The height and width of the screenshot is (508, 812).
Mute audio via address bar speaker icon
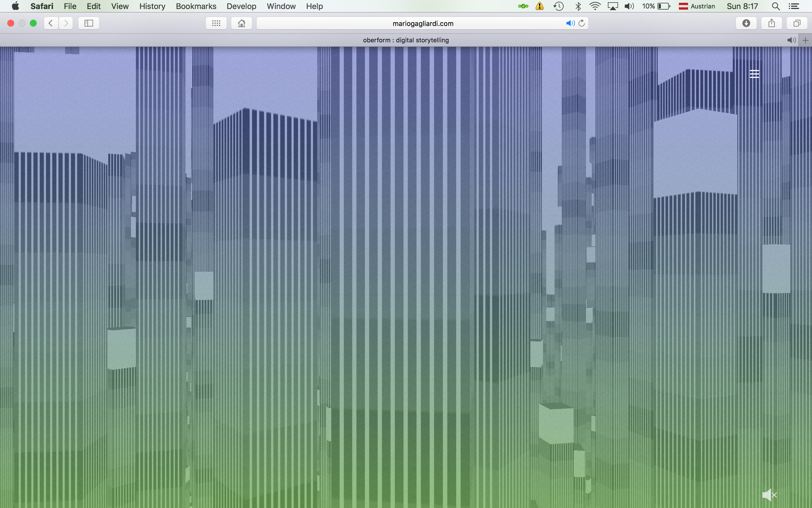[x=570, y=23]
